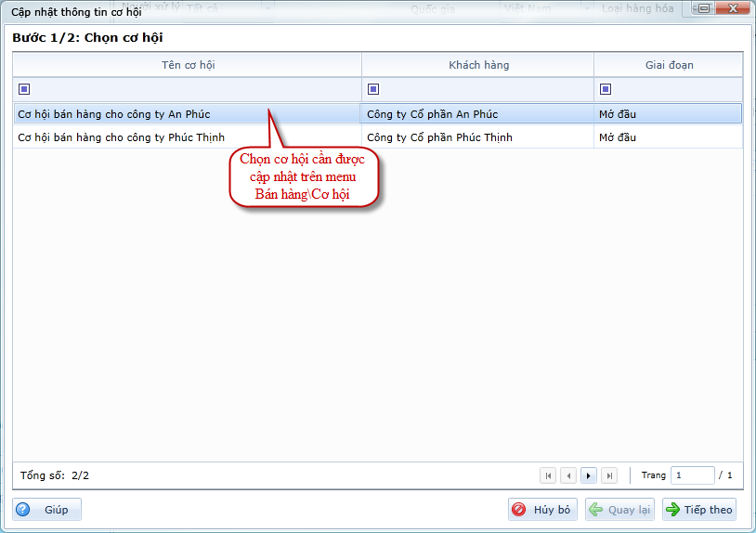
Task: Jump to last page of results
Action: click(x=609, y=475)
